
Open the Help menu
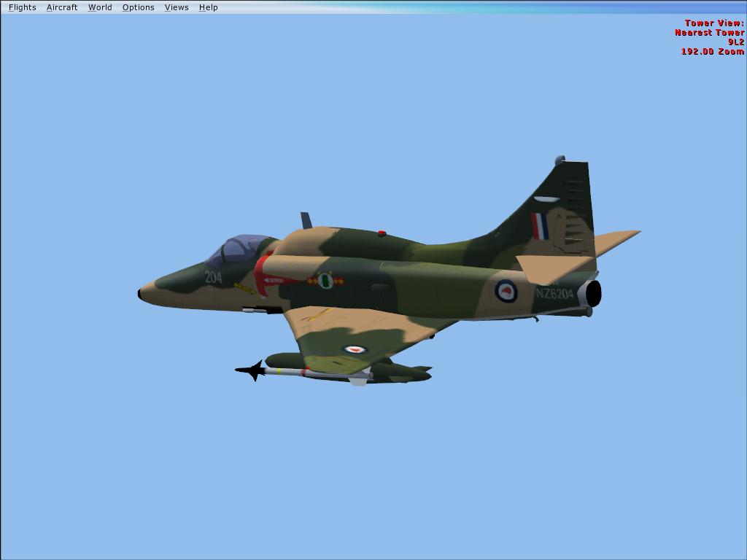[208, 7]
